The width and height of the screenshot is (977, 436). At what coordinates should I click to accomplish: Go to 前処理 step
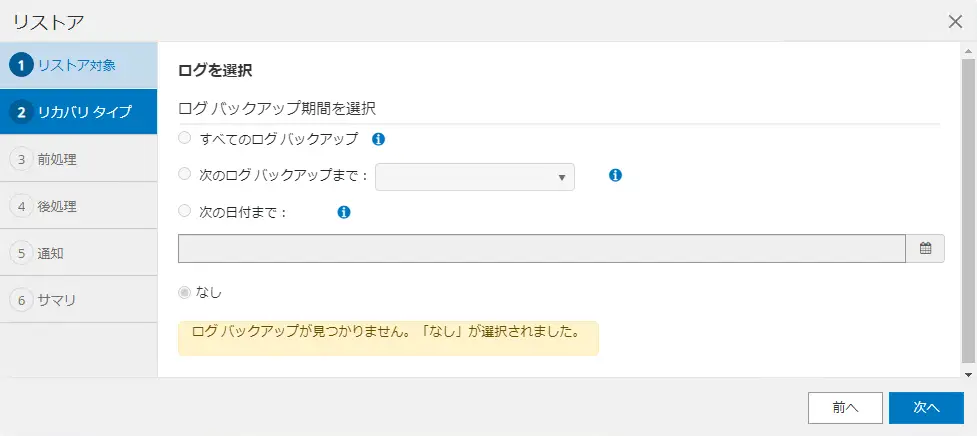(79, 159)
